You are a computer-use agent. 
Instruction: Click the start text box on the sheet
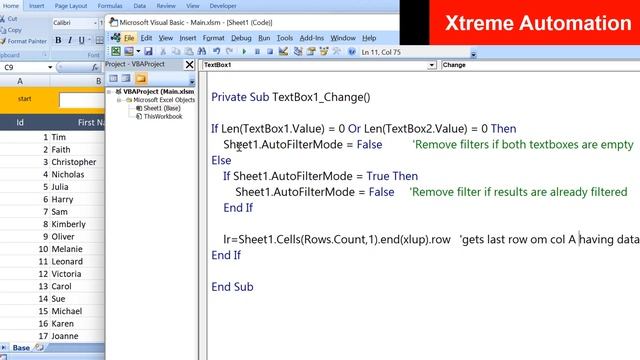82,100
